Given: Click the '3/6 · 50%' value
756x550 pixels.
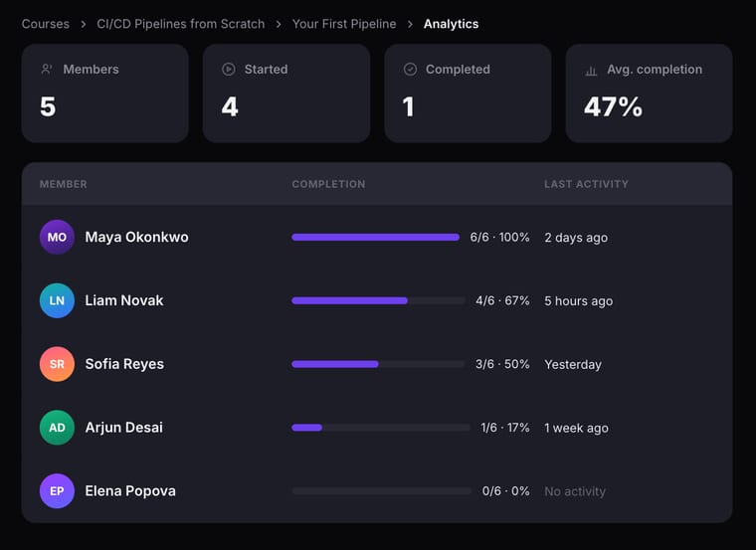Looking at the screenshot, I should click(502, 364).
